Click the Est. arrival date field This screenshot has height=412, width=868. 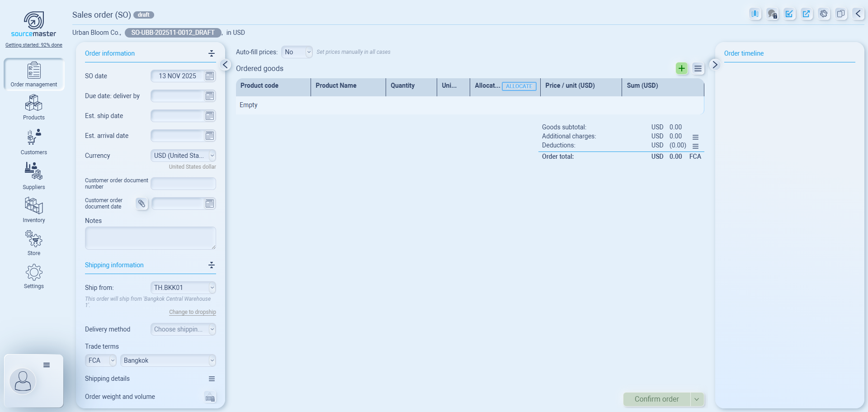pos(177,136)
